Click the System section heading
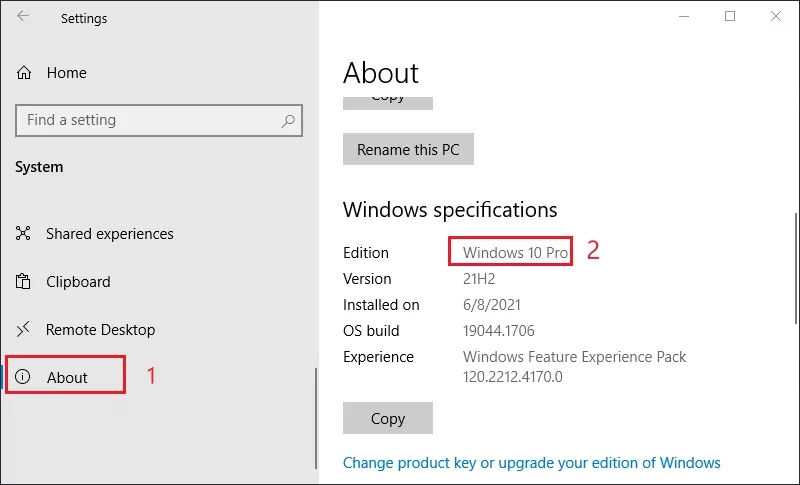 pos(39,167)
